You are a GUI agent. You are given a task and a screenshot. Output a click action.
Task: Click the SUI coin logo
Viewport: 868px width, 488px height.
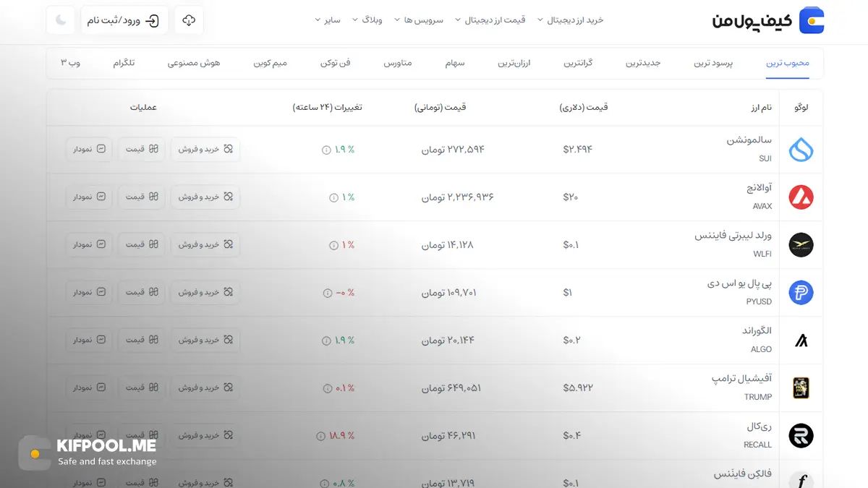pyautogui.click(x=801, y=149)
